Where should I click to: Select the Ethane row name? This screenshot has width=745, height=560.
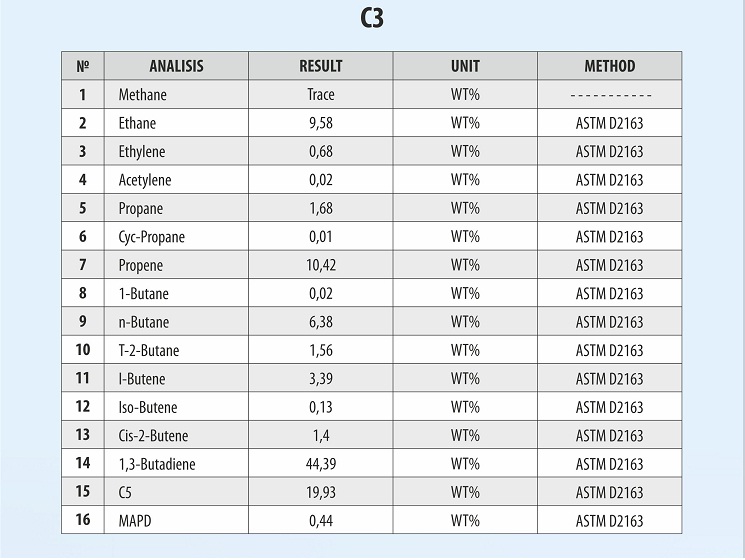coord(137,123)
